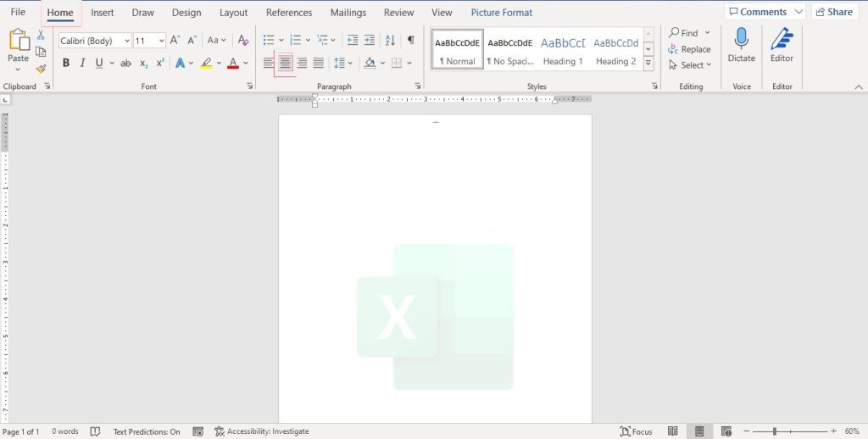Viewport: 868px width, 439px height.
Task: Switch to Web Layout view
Action: (726, 431)
